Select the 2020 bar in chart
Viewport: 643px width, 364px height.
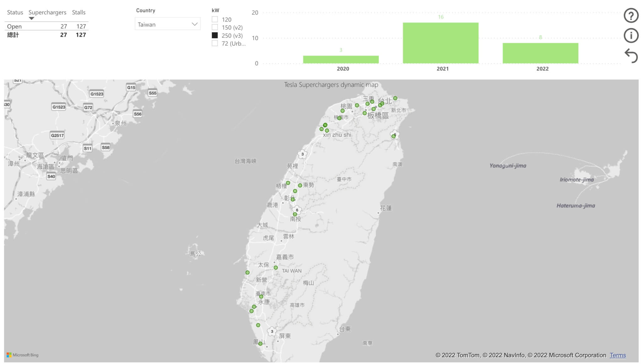[341, 60]
